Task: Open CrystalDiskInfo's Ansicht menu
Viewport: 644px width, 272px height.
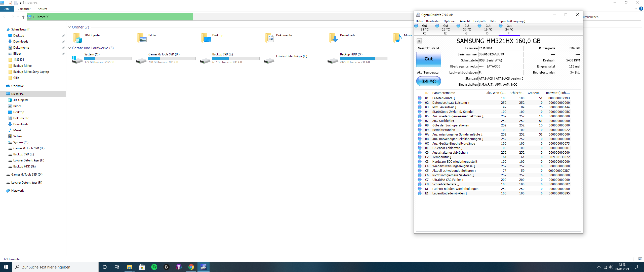Action: coord(465,21)
